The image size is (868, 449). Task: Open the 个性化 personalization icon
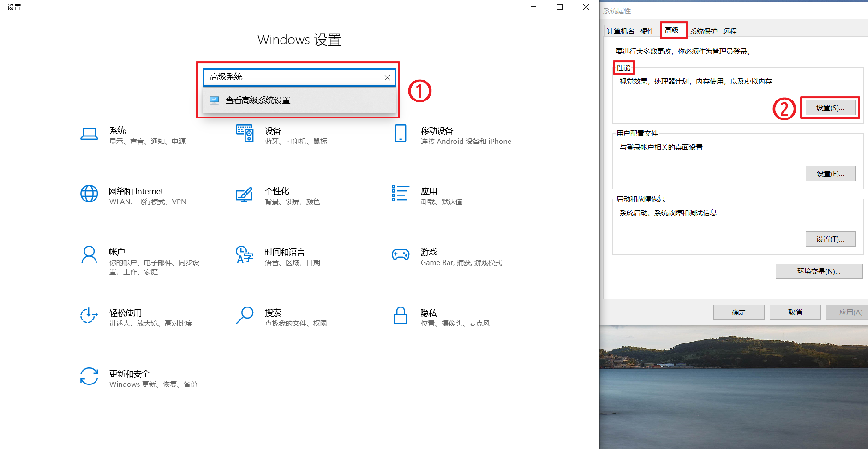click(245, 194)
